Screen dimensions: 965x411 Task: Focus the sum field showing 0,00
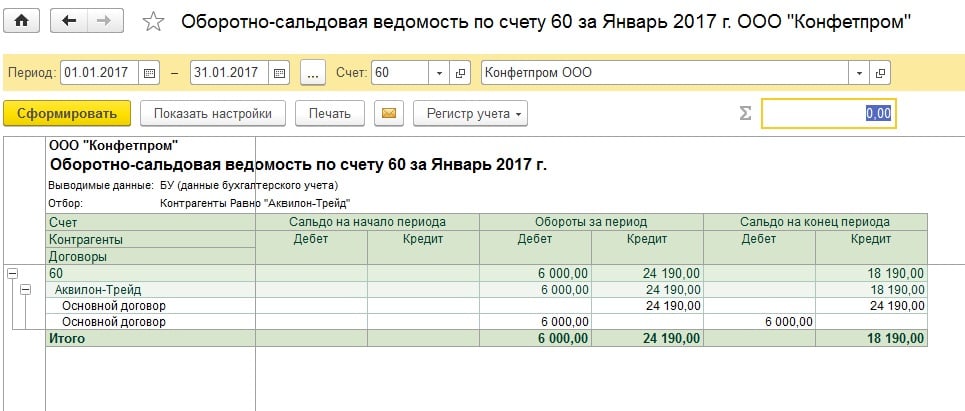click(x=828, y=113)
